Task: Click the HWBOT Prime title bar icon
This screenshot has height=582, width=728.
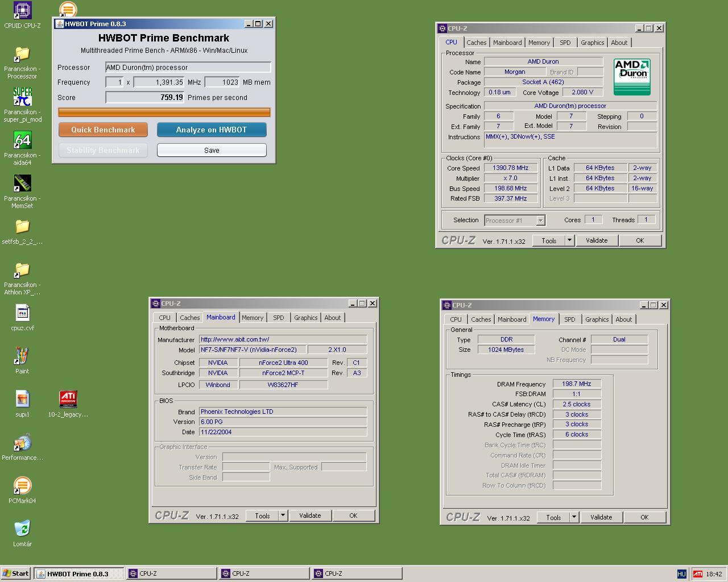Action: (60, 24)
